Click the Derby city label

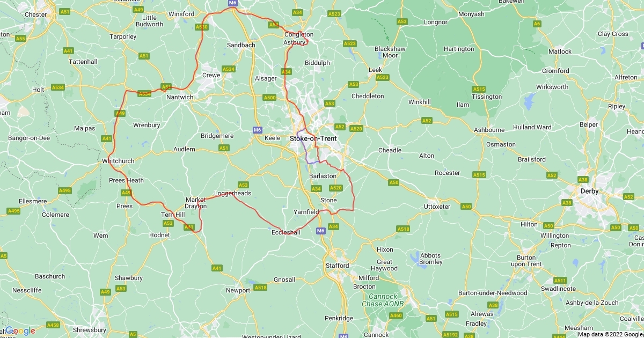point(589,190)
